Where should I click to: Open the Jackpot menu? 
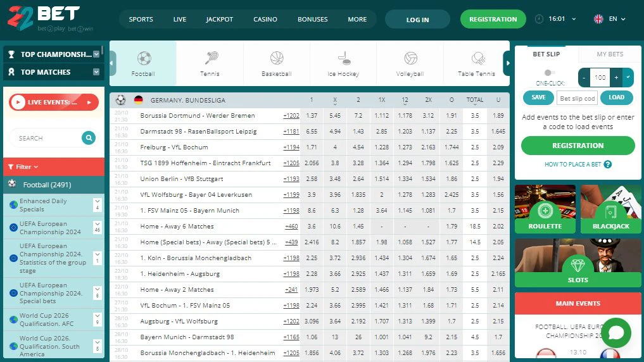(x=219, y=19)
